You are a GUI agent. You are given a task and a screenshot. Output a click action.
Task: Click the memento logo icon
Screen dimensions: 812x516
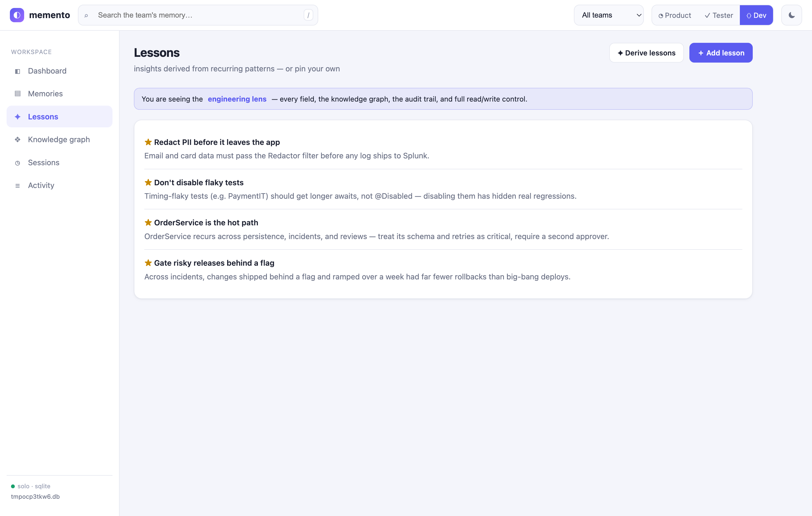tap(17, 15)
